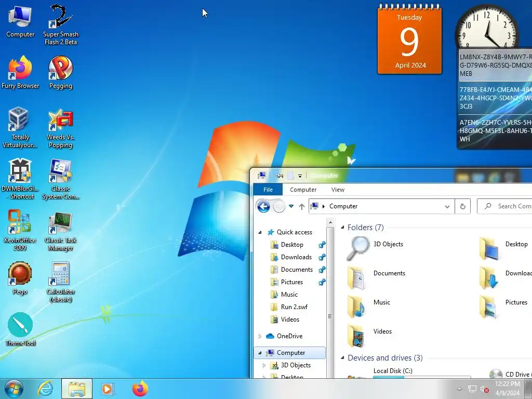Open the Pictures folder in Folders group

tap(504, 306)
